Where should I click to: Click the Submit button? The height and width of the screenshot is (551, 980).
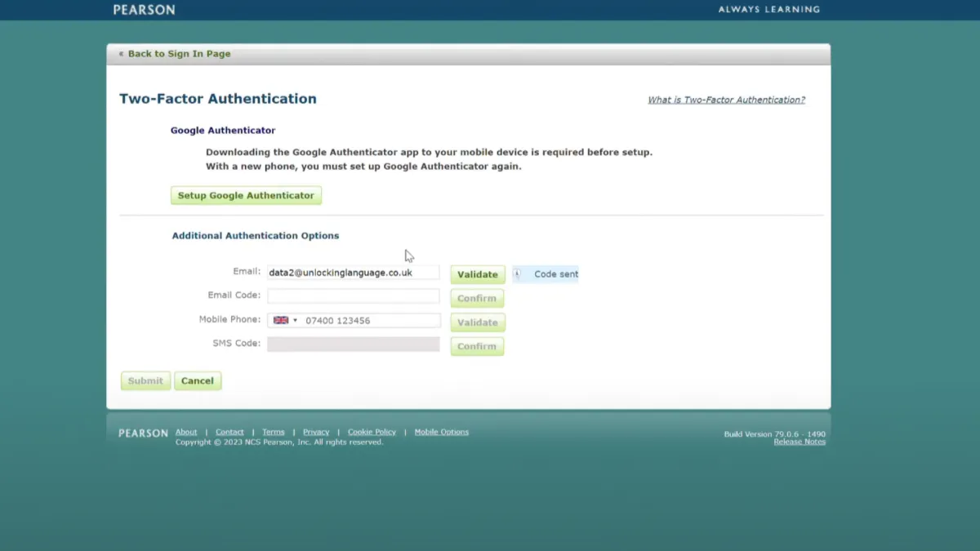point(145,380)
